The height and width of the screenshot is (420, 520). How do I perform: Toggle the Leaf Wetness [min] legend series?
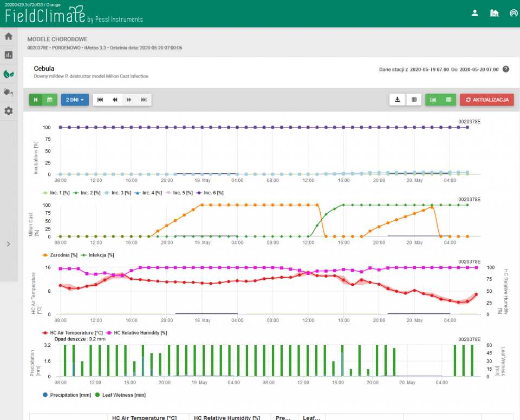(x=120, y=395)
